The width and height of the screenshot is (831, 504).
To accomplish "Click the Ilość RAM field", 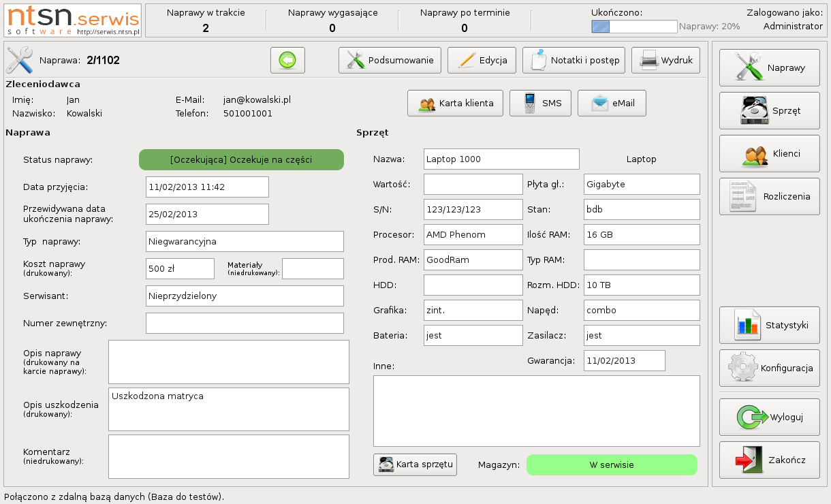I will point(642,234).
